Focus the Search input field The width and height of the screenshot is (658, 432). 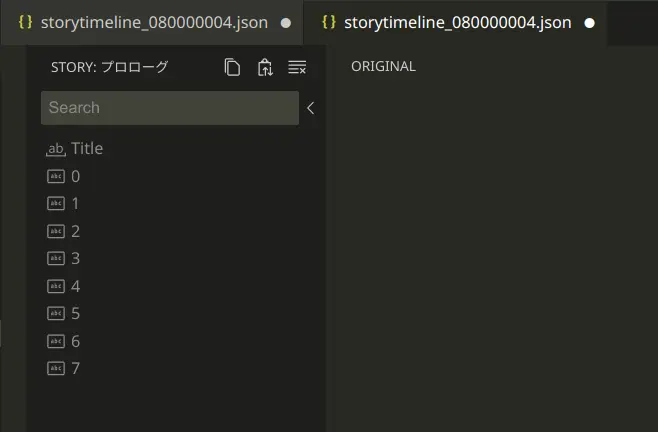[170, 108]
